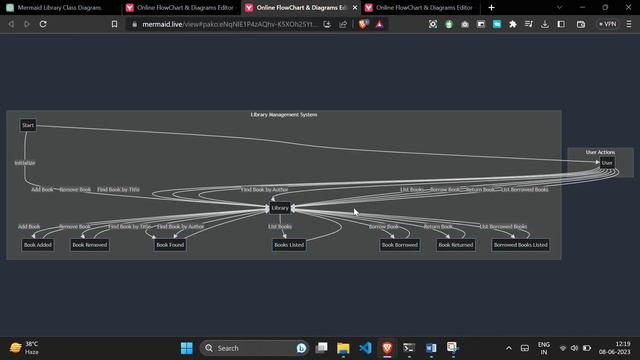Click the share page icon in address bar
Screen dimensions: 640x360
[x=343, y=24]
